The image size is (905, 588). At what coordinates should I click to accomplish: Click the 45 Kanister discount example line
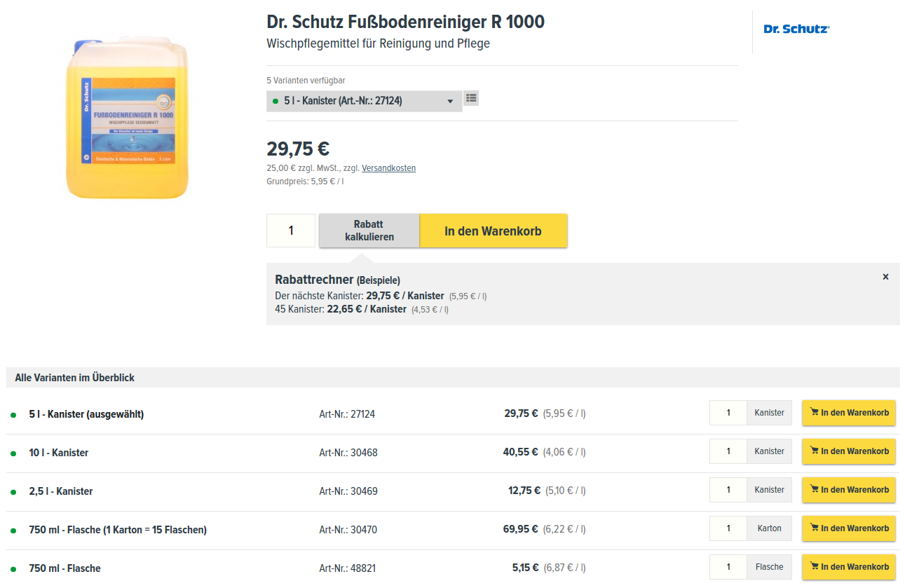pyautogui.click(x=362, y=309)
